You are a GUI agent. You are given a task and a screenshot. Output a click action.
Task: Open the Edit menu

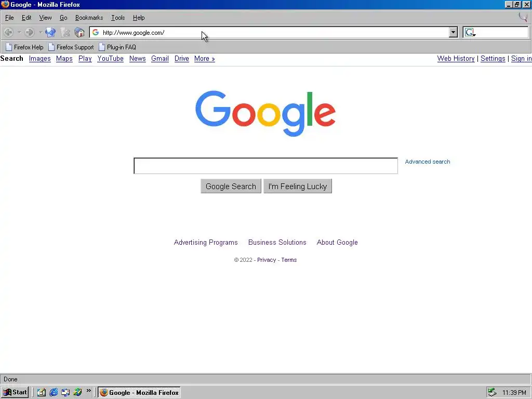pos(26,18)
